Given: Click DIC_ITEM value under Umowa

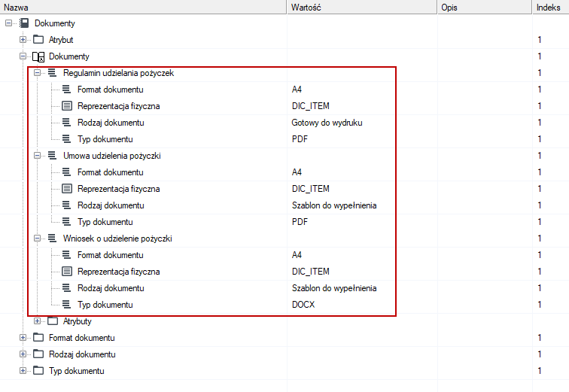Looking at the screenshot, I should click(310, 189).
